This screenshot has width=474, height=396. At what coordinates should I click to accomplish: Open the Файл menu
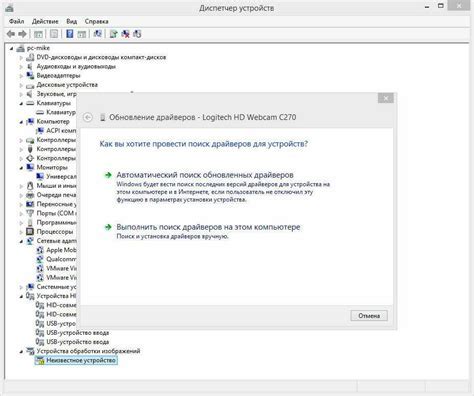pyautogui.click(x=16, y=21)
